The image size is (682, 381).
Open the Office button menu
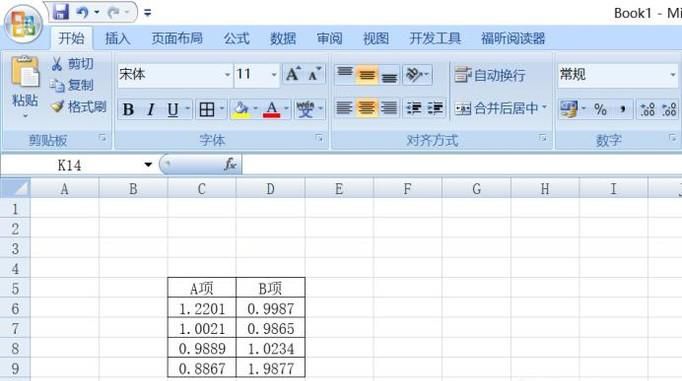click(23, 24)
